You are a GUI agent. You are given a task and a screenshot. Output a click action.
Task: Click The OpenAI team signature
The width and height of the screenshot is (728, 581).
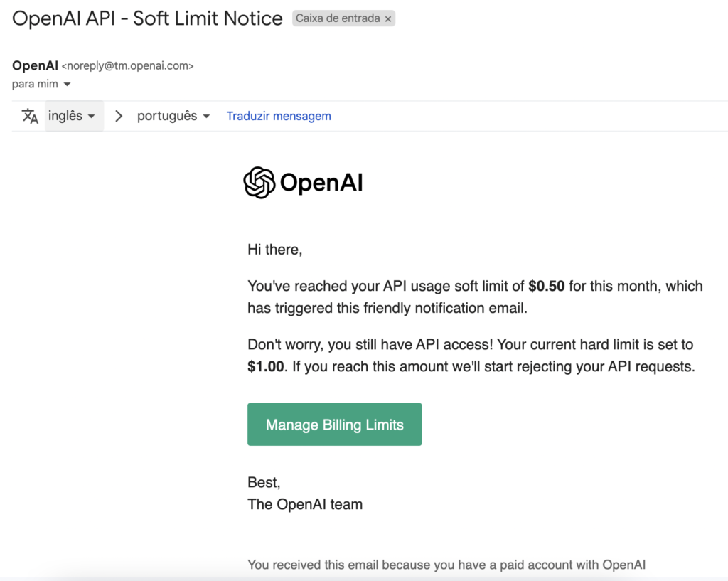[305, 504]
